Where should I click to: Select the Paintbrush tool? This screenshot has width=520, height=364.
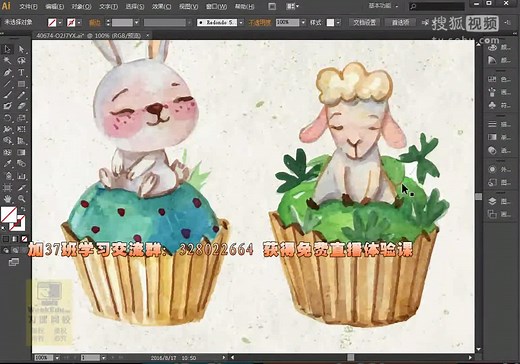click(7, 95)
